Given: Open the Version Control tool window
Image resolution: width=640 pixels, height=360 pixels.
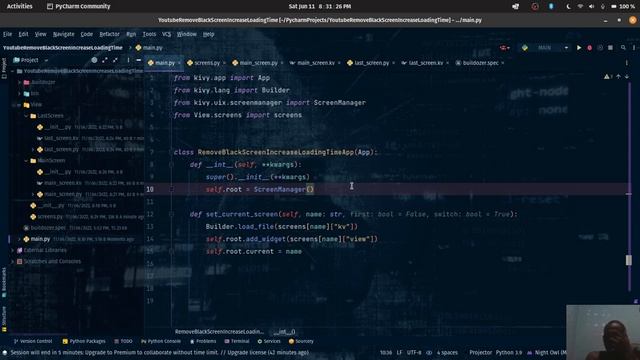Looking at the screenshot, I should coord(33,341).
